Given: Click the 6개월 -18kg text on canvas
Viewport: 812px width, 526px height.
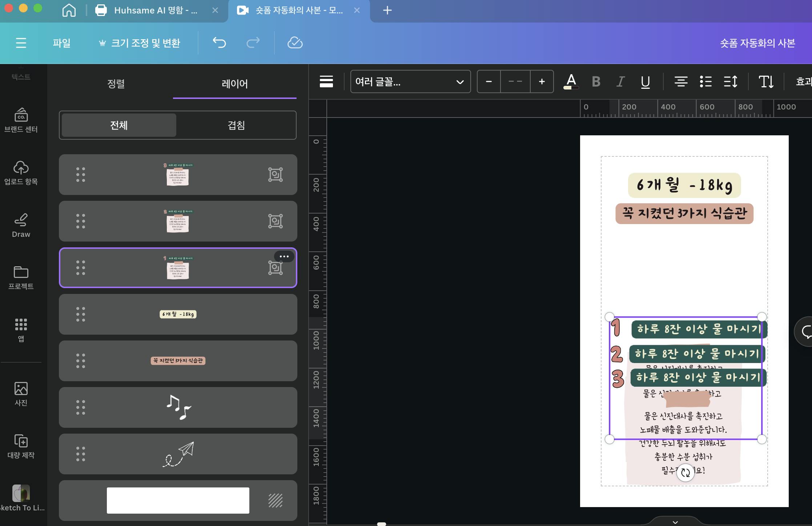Looking at the screenshot, I should coord(684,185).
